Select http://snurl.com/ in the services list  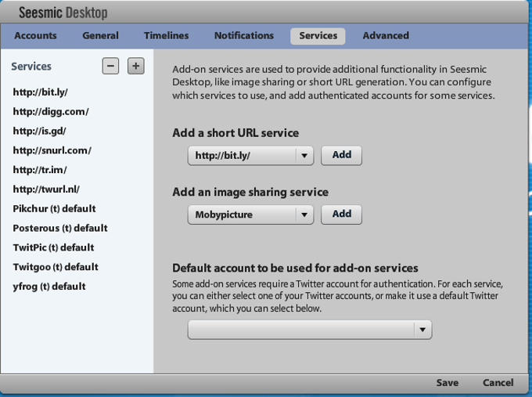[x=52, y=150]
